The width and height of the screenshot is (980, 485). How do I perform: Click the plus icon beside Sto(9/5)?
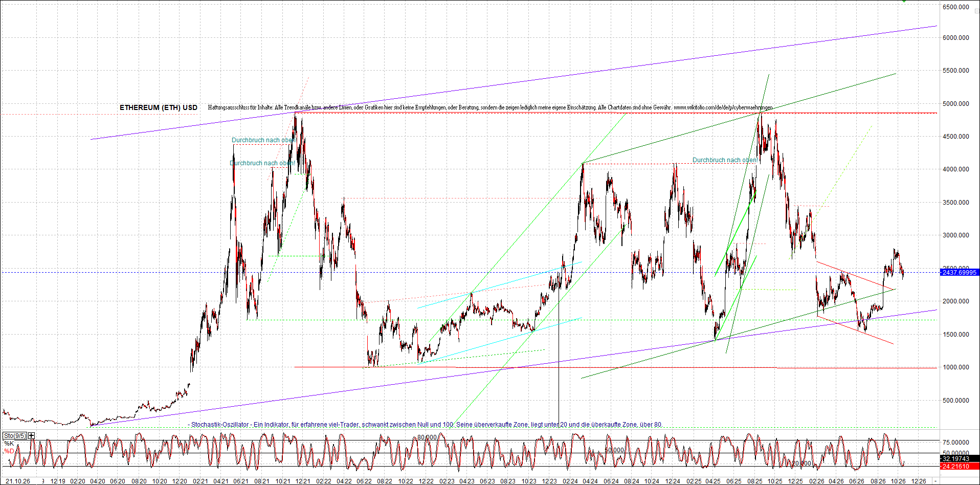click(x=32, y=435)
